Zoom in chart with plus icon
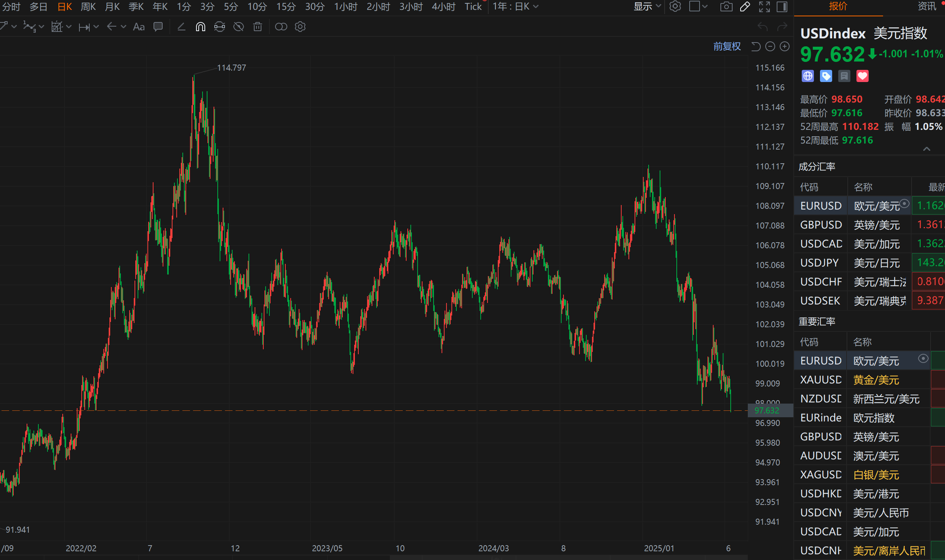Image resolution: width=945 pixels, height=560 pixels. coord(785,47)
